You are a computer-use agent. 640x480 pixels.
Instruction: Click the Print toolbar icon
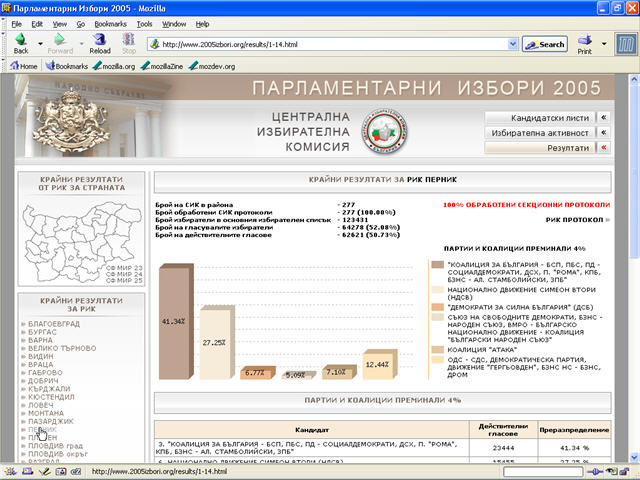[584, 41]
